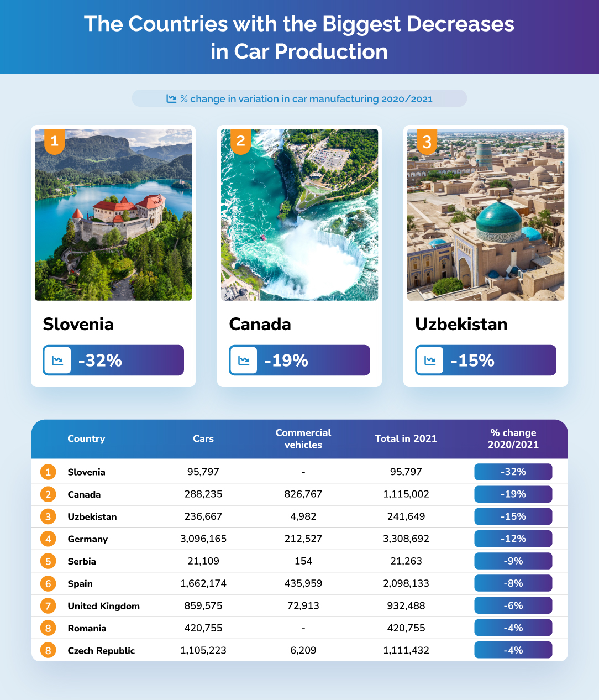Click the rank badge beside Czech Republic
This screenshot has width=599, height=700.
48,650
